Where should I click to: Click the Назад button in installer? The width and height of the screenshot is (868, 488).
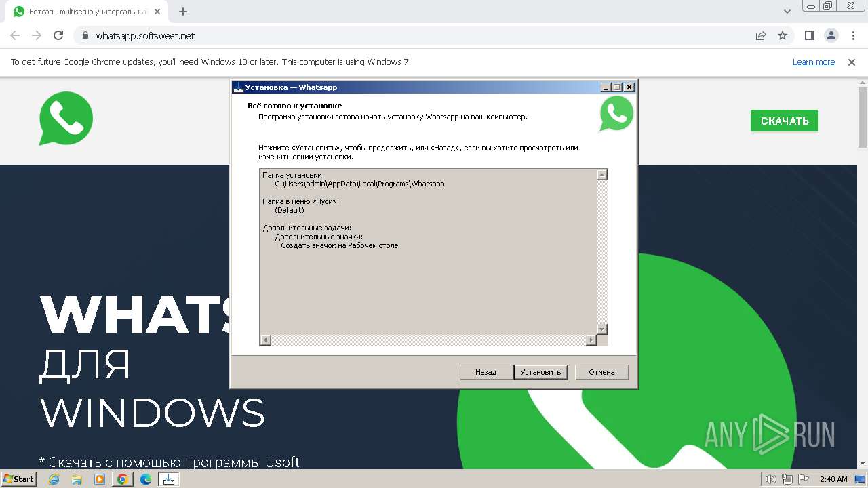click(x=486, y=372)
